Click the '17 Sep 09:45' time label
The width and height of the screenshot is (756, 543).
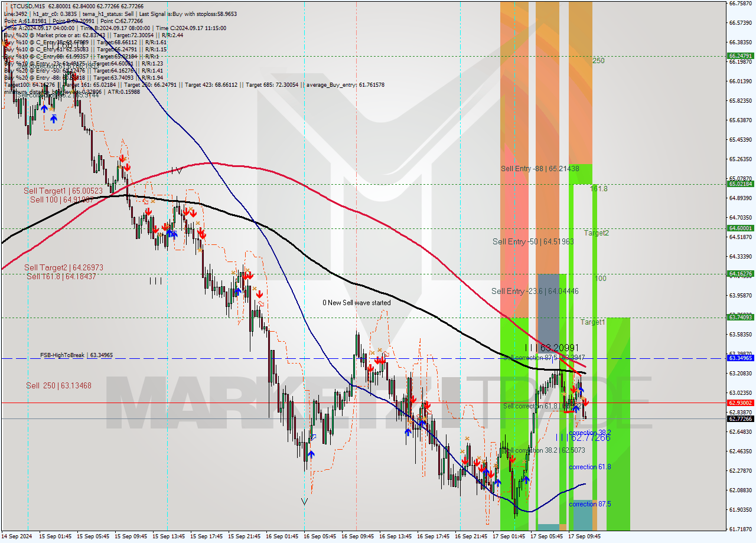[x=584, y=537]
